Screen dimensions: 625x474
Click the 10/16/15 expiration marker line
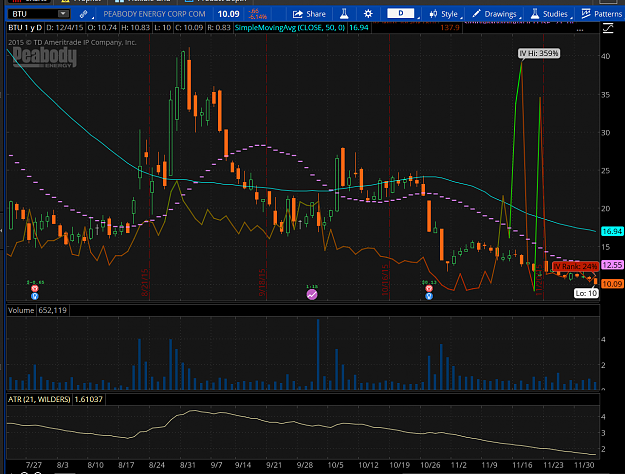click(x=389, y=167)
